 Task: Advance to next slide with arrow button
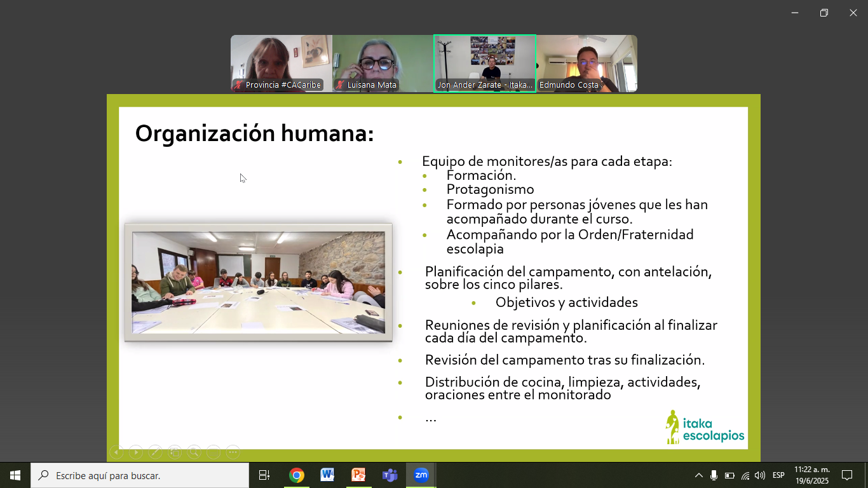(136, 452)
